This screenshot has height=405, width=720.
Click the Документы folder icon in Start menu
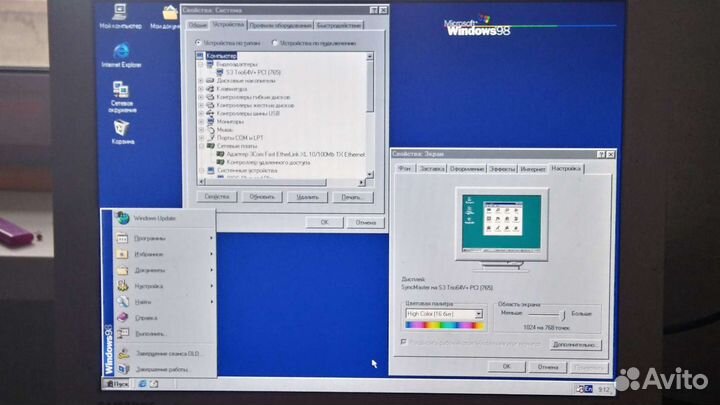pyautogui.click(x=122, y=270)
